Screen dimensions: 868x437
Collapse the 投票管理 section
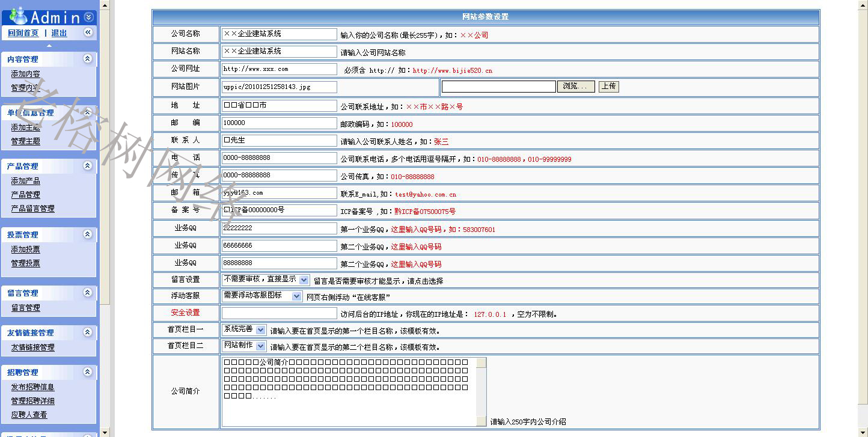pos(87,234)
